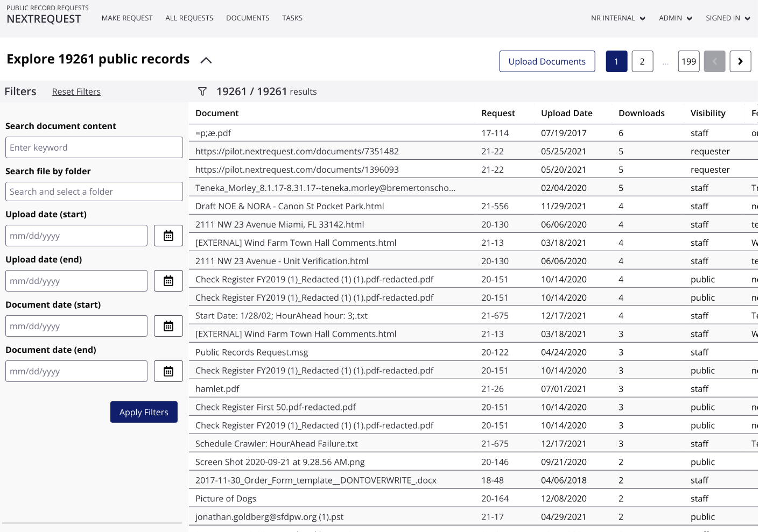This screenshot has width=759, height=532.
Task: Open the calendar picker for Document date end
Action: click(168, 371)
